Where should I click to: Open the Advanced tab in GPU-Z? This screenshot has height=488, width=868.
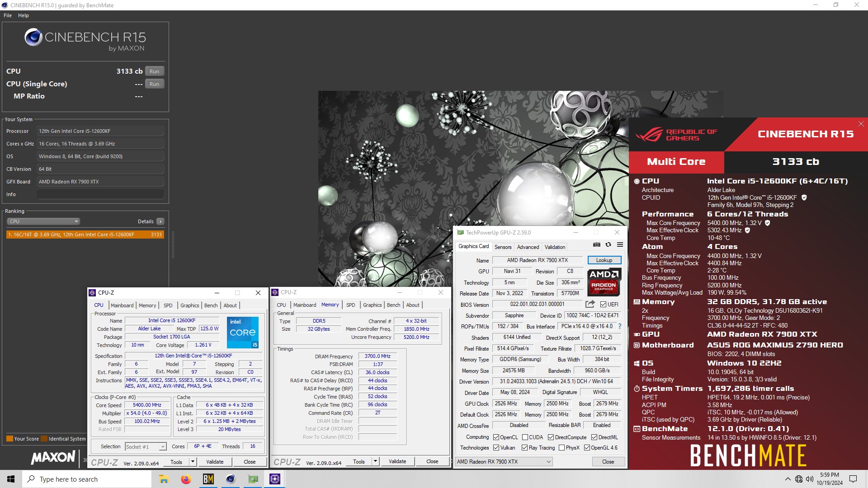[528, 247]
